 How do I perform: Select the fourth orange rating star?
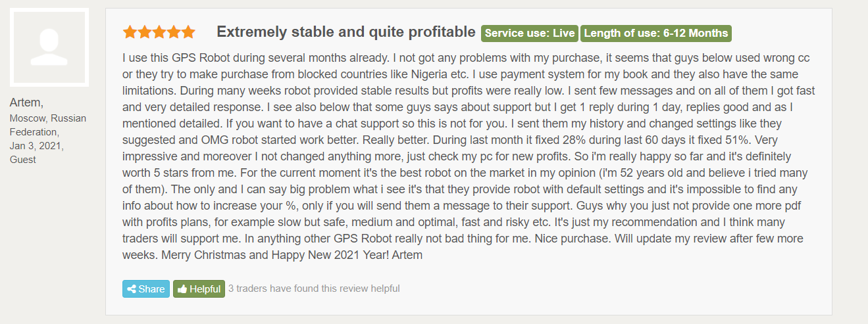tap(173, 32)
